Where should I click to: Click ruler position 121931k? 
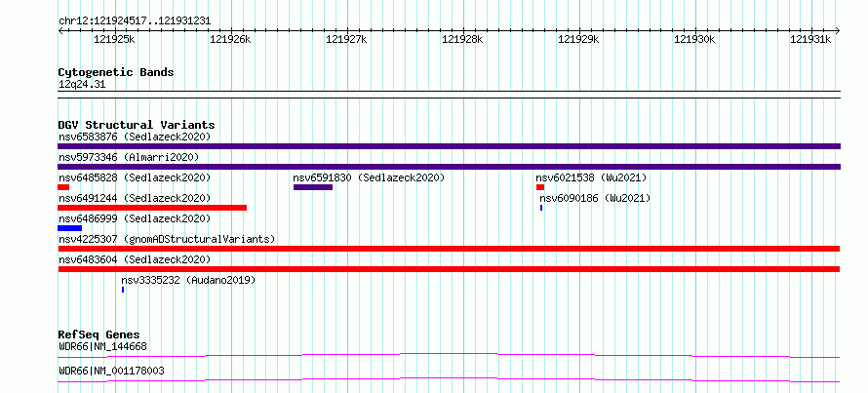(x=810, y=39)
